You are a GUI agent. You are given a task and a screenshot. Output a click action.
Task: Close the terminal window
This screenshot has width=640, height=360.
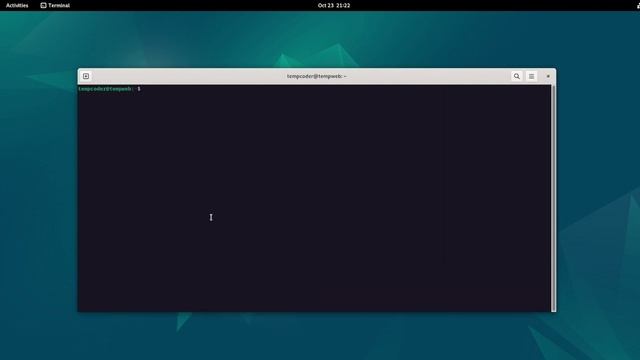pyautogui.click(x=548, y=76)
